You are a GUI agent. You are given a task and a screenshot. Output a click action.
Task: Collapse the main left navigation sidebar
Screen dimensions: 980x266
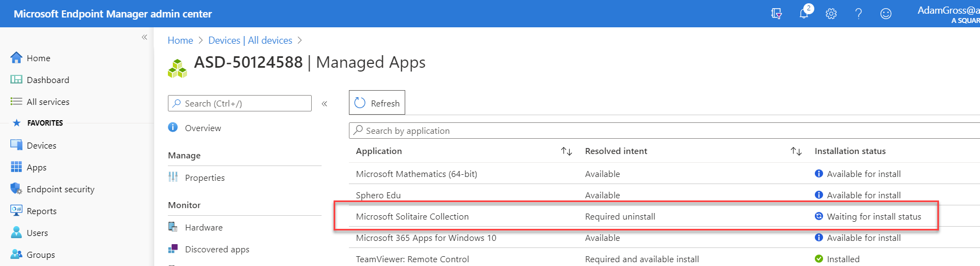(x=144, y=37)
